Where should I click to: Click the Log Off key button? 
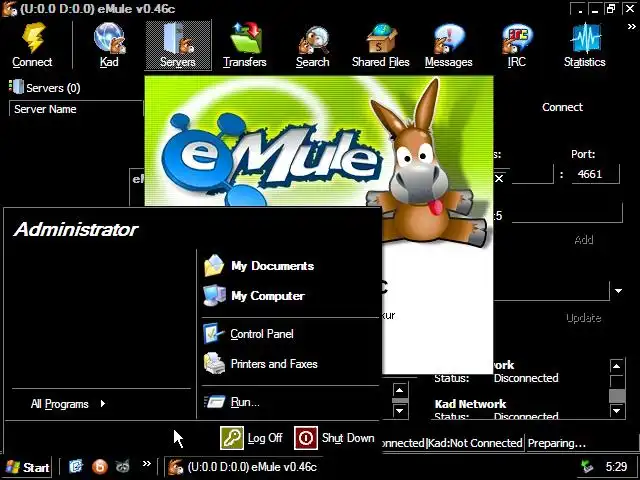251,438
